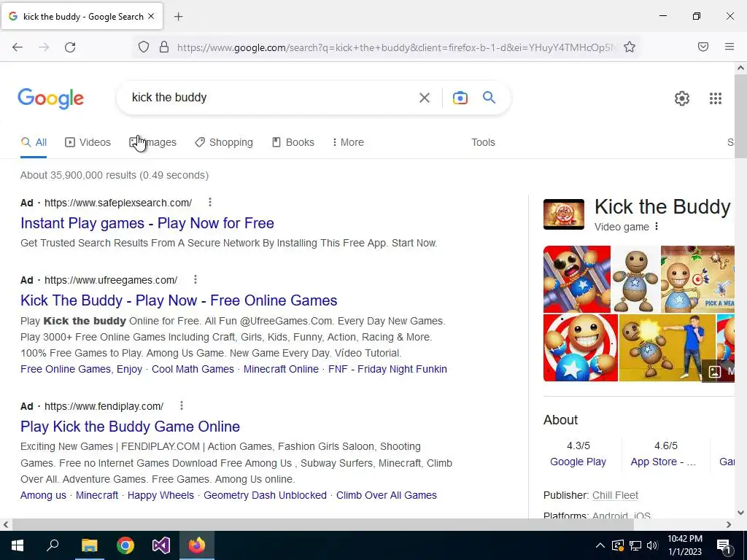Switch to the Images tab
747x560 pixels.
(152, 142)
